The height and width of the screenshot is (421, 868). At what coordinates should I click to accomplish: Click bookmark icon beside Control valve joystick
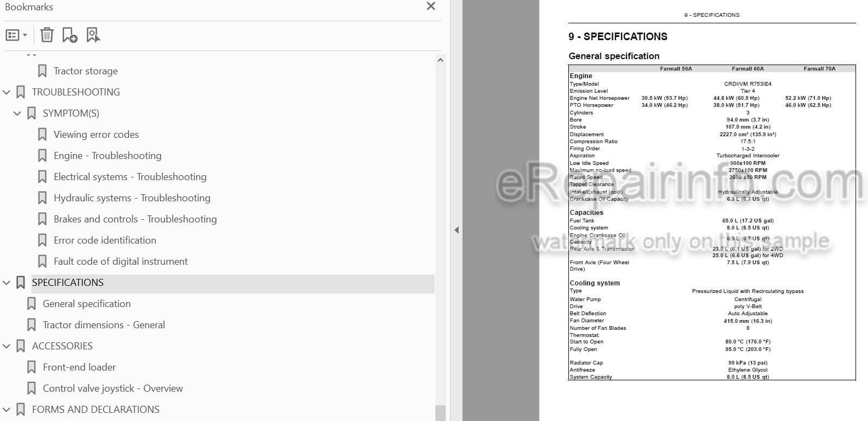point(31,388)
